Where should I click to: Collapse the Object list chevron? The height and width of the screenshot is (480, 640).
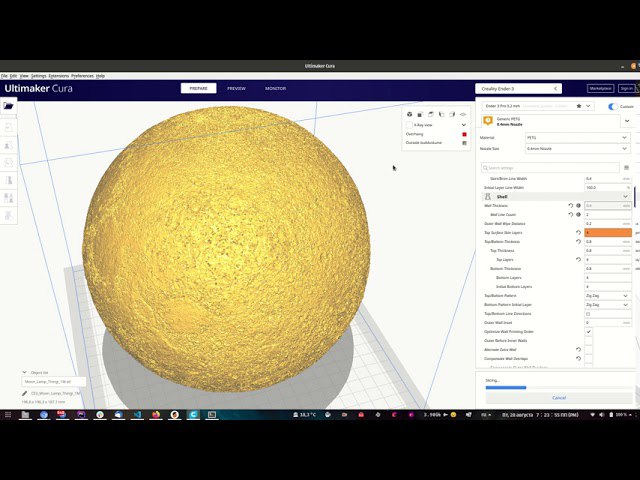tap(24, 372)
